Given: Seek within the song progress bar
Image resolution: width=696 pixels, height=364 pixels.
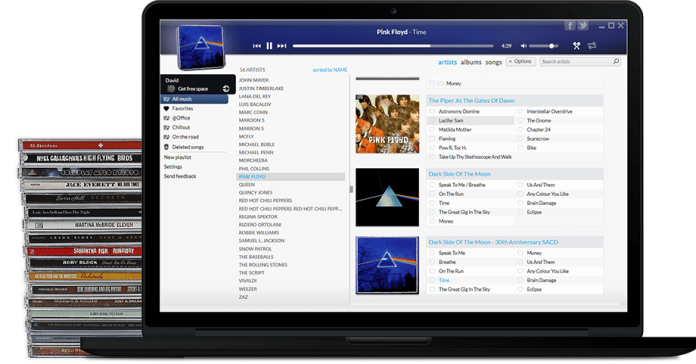Looking at the screenshot, I should point(393,46).
